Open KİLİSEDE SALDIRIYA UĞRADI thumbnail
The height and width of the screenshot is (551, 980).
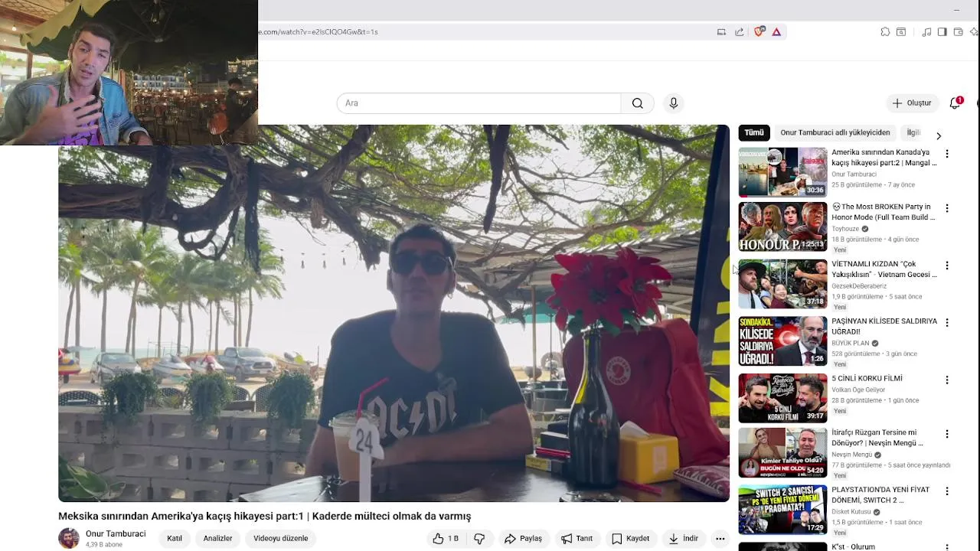[782, 341]
